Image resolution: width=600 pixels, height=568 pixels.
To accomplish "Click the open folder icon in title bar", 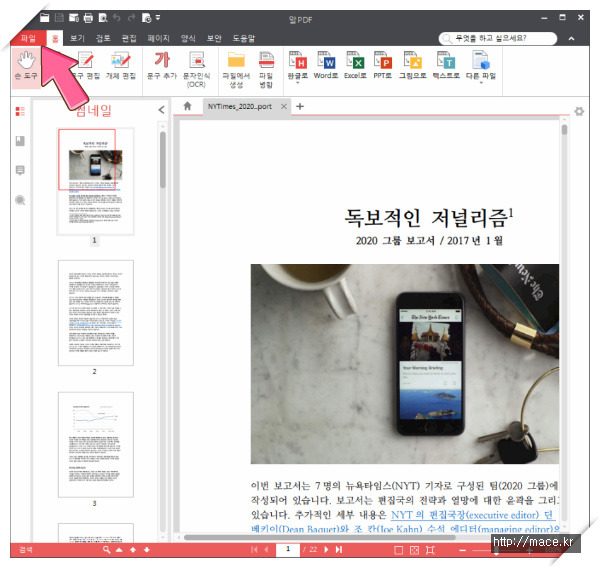I will (x=45, y=17).
